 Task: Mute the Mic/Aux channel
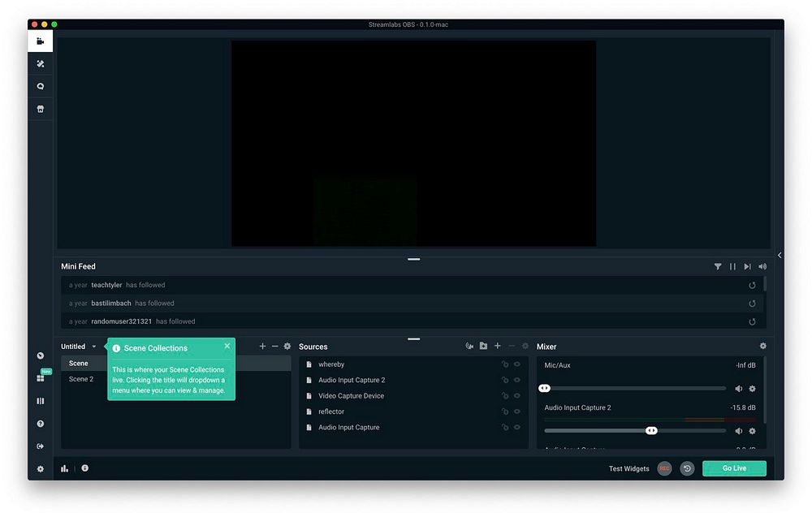(x=738, y=389)
